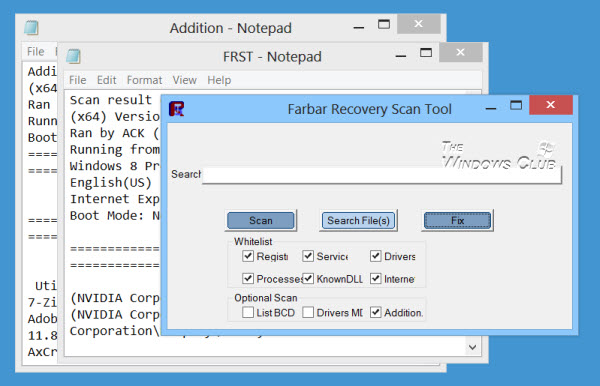
Task: Maximize the Farbar Recovery Scan Tool window
Action: click(516, 105)
